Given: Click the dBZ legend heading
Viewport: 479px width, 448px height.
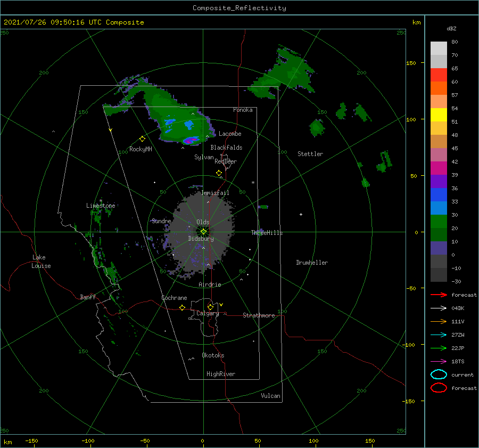Looking at the screenshot, I should [451, 28].
